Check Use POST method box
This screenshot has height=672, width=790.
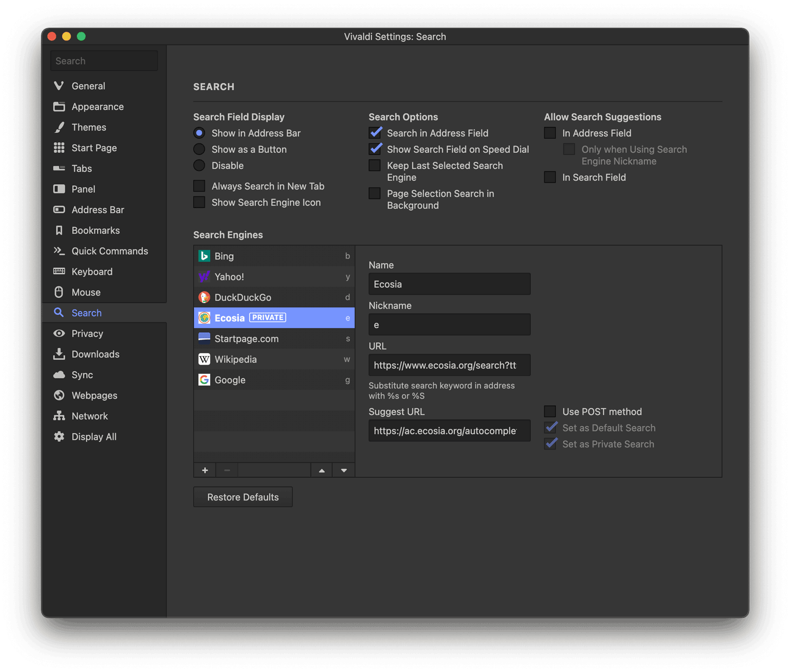pyautogui.click(x=550, y=411)
